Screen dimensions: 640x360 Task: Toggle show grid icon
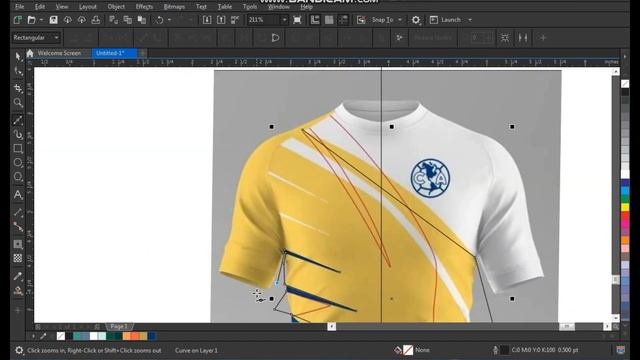329,20
